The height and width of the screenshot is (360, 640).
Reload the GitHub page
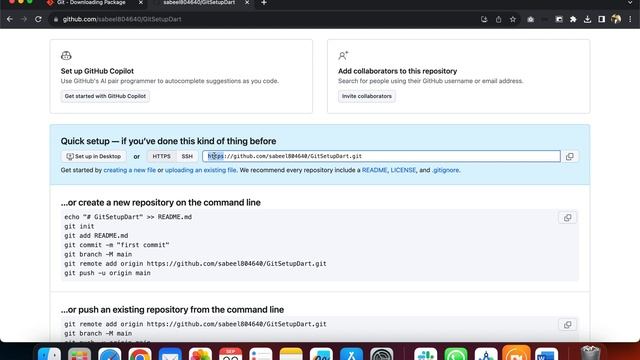coord(38,19)
